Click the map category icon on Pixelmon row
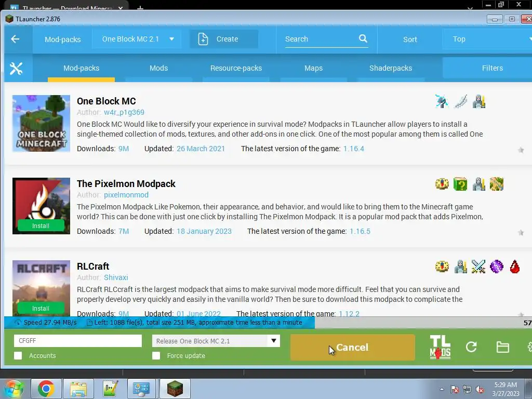The width and height of the screenshot is (532, 399). [497, 184]
